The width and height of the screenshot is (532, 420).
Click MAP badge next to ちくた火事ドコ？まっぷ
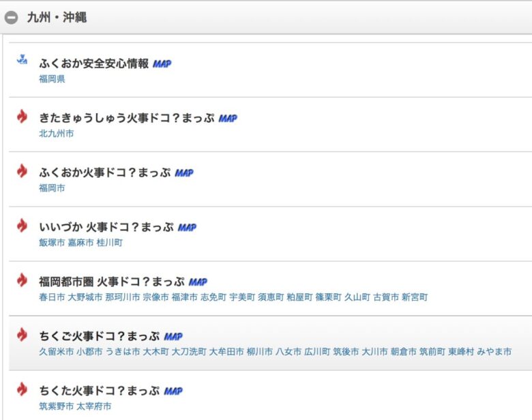173,391
